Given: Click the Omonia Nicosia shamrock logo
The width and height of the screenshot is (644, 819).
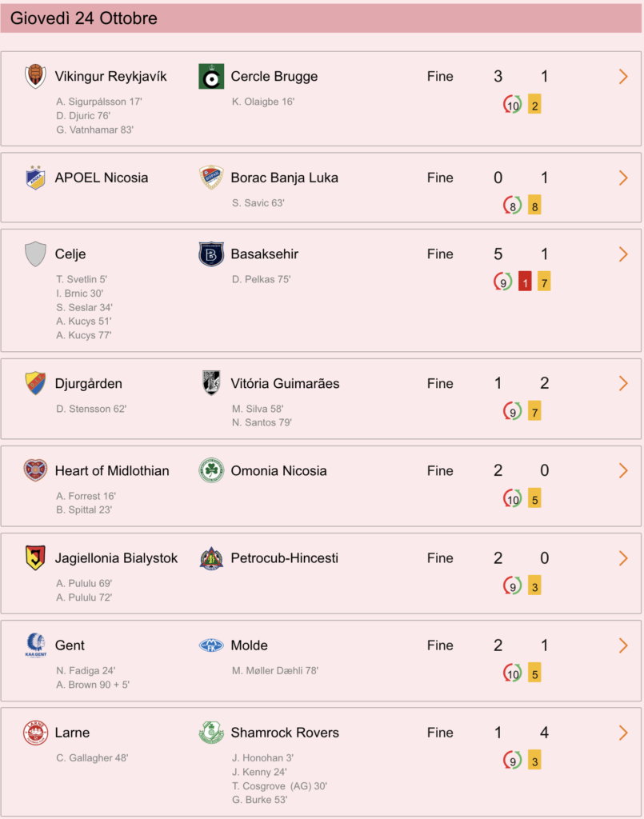Looking at the screenshot, I should (x=211, y=470).
